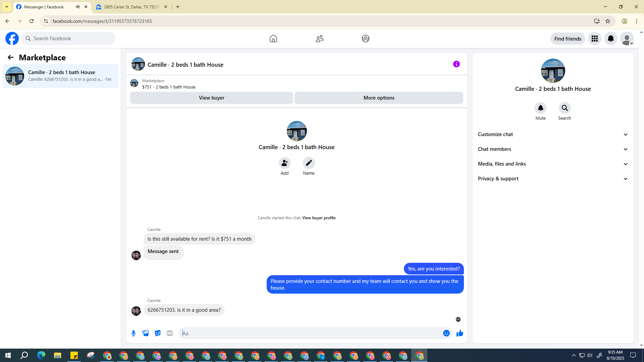This screenshot has width=644, height=362.
Task: Expand the Customize chat section
Action: pyautogui.click(x=553, y=134)
